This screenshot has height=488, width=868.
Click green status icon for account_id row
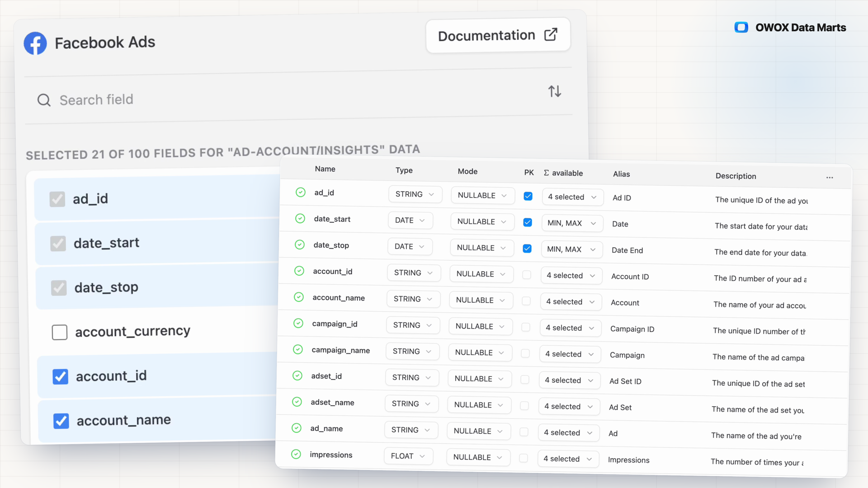pos(299,271)
